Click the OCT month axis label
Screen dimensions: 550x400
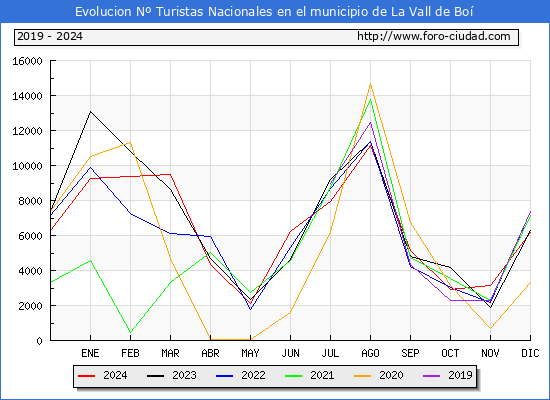[450, 353]
